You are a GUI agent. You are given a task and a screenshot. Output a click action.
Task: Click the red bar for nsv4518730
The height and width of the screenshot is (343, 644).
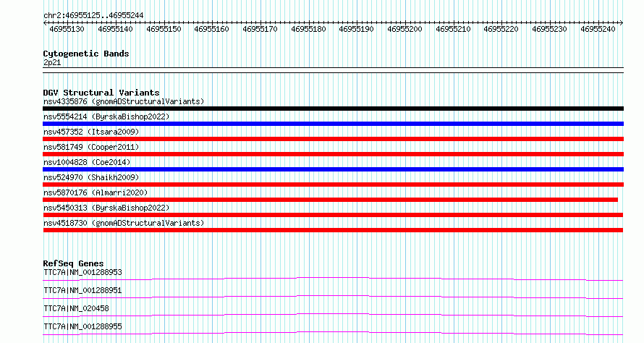point(333,230)
